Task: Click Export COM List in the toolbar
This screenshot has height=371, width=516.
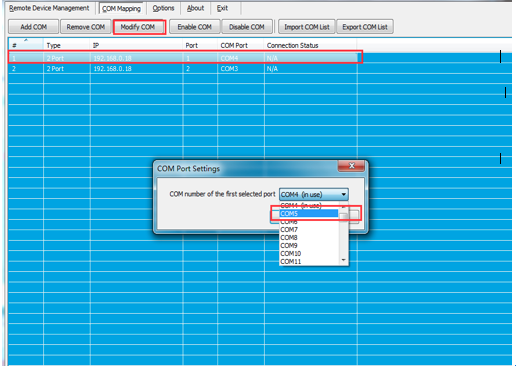Action: point(365,27)
